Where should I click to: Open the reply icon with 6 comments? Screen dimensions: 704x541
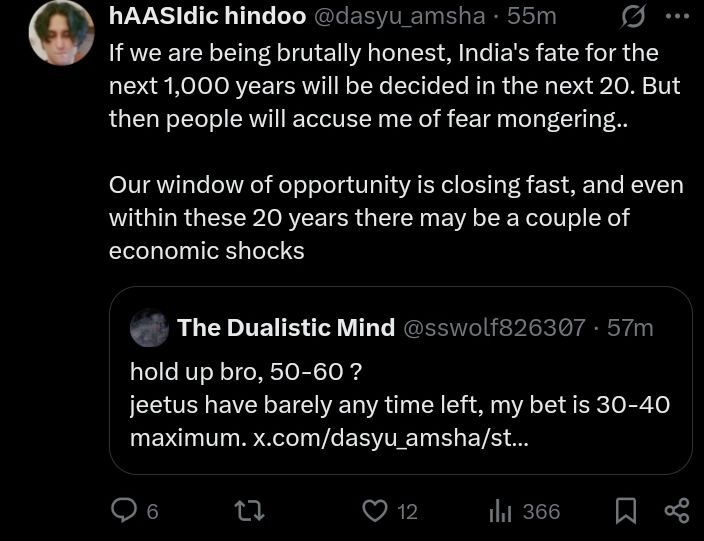(124, 511)
